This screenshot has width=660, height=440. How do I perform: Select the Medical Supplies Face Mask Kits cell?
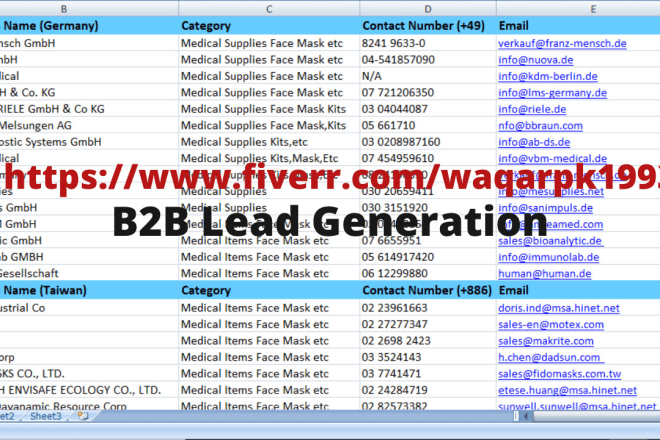coord(269,109)
